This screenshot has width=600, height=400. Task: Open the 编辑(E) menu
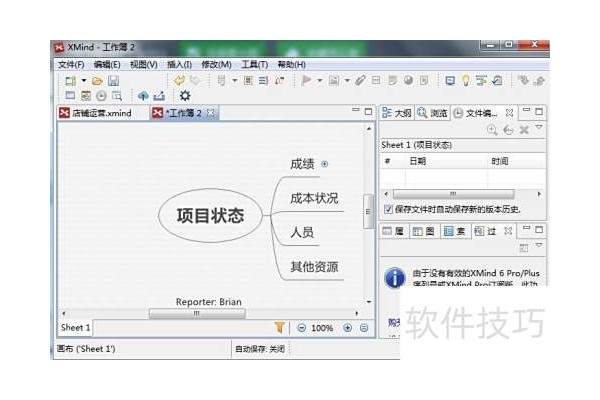click(x=107, y=65)
